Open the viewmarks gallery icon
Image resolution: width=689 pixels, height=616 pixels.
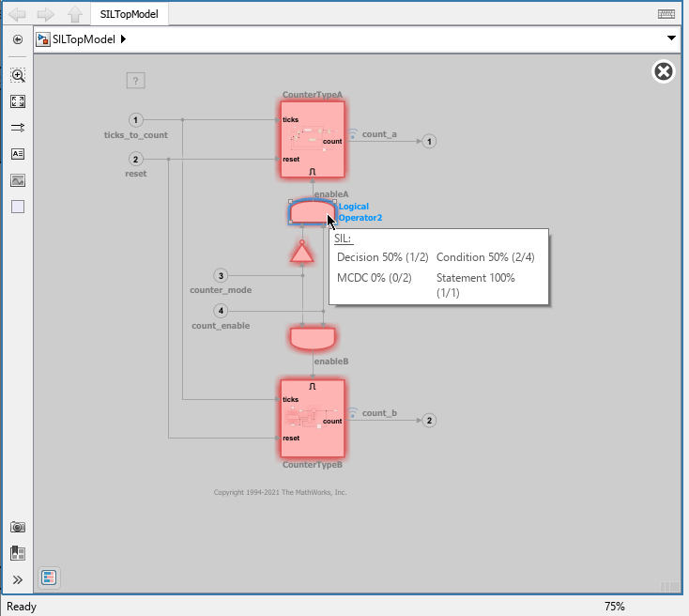click(18, 553)
